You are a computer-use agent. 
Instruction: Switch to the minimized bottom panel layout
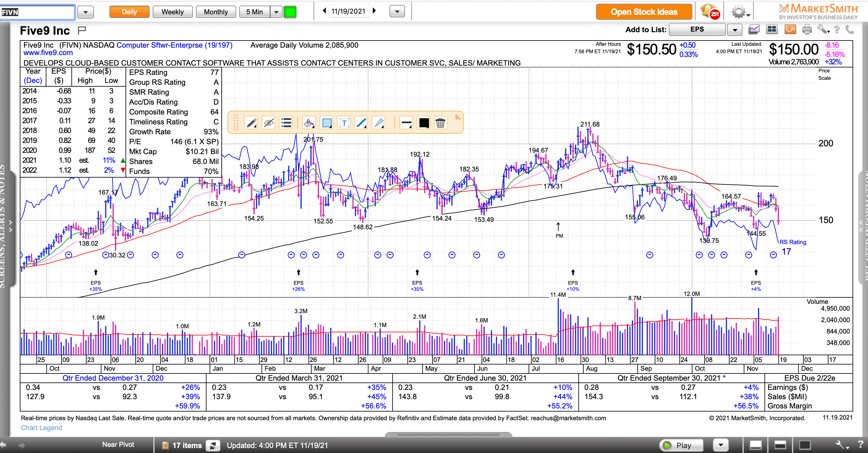point(755,445)
